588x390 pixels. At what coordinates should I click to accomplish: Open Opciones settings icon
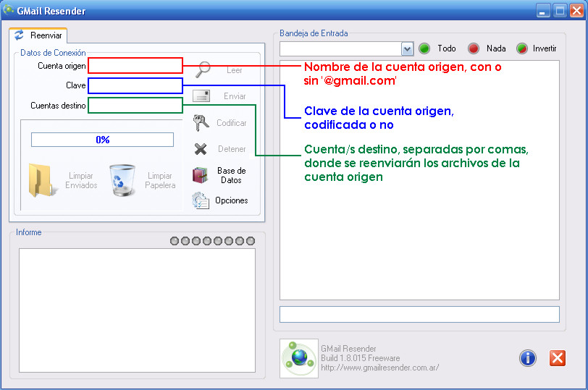click(201, 200)
